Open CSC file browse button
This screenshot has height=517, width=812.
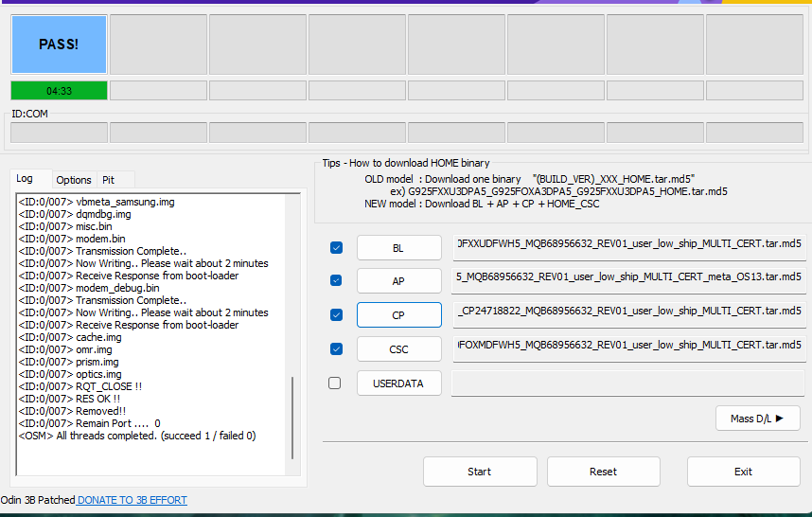398,349
